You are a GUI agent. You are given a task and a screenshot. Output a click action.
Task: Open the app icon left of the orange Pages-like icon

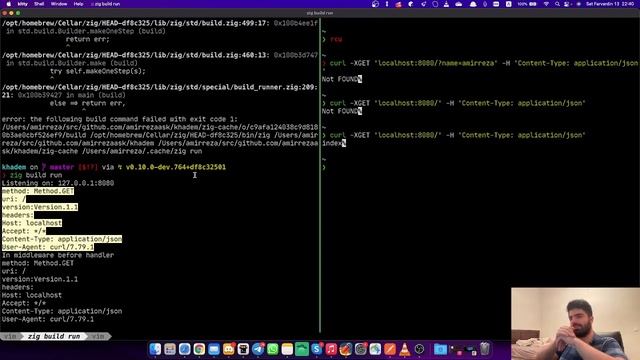(375, 349)
